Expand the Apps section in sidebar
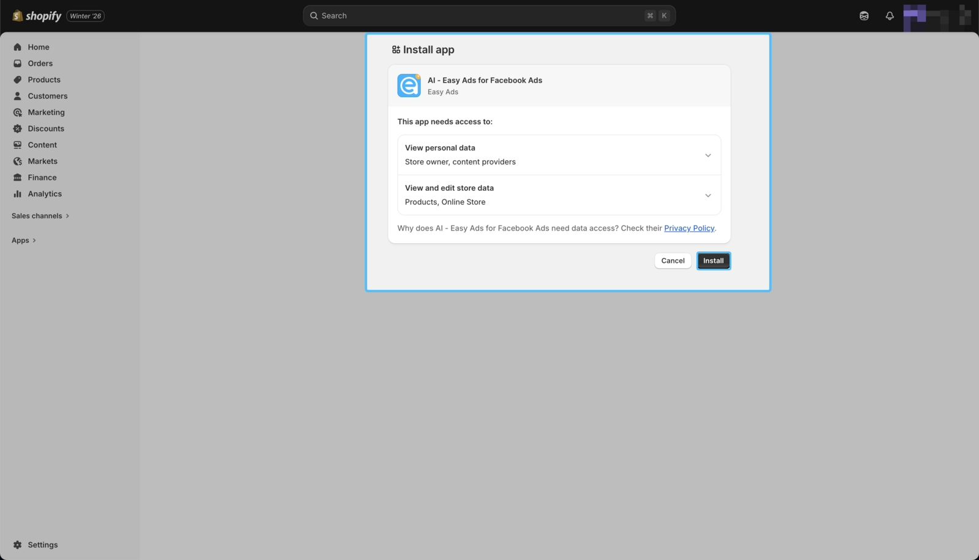979x560 pixels. pos(24,240)
